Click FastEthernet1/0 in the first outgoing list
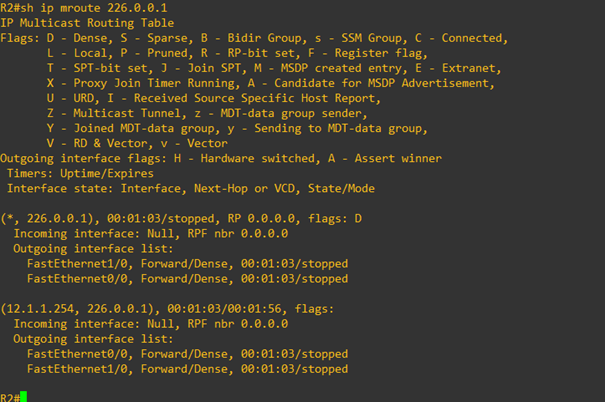Image resolution: width=605 pixels, height=402 pixels. [77, 264]
